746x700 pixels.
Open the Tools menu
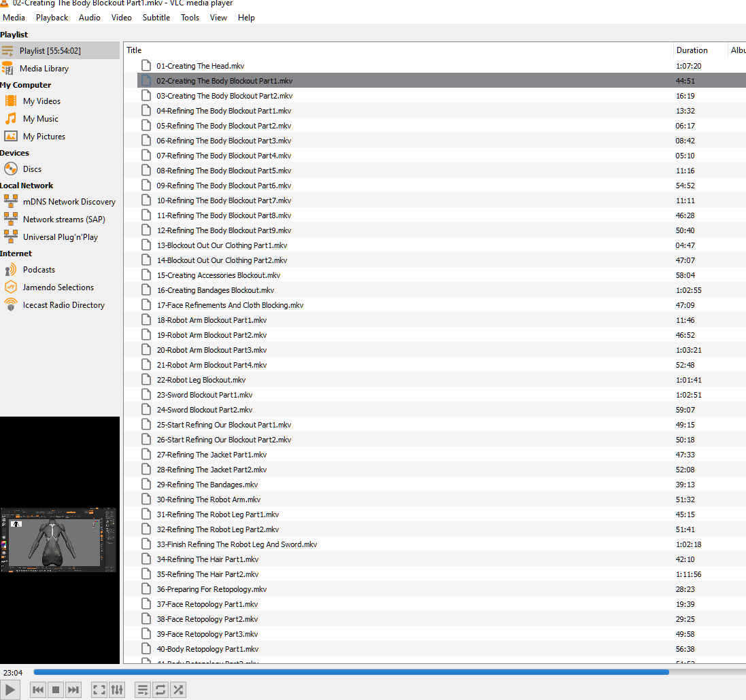coord(190,18)
